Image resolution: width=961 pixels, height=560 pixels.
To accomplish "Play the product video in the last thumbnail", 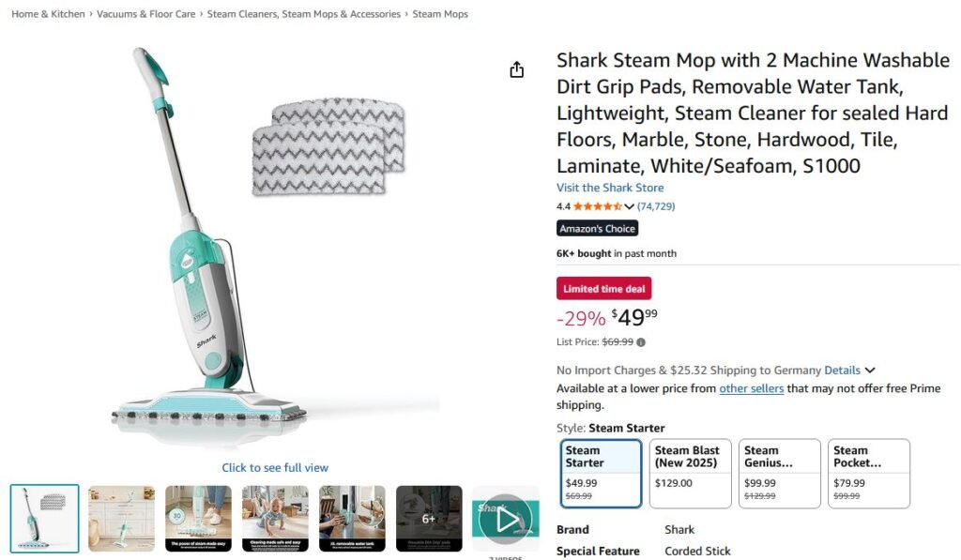I will [x=505, y=517].
